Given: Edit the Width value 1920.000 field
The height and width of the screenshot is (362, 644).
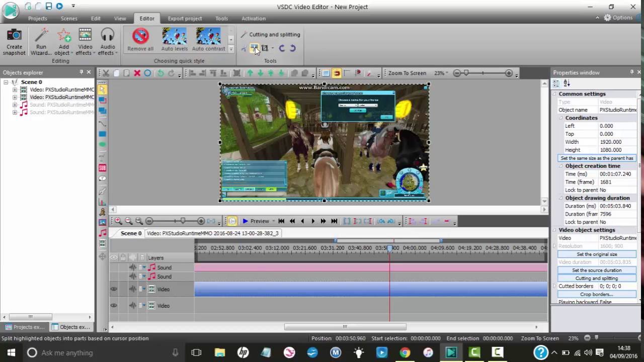Looking at the screenshot, I should click(x=617, y=142).
